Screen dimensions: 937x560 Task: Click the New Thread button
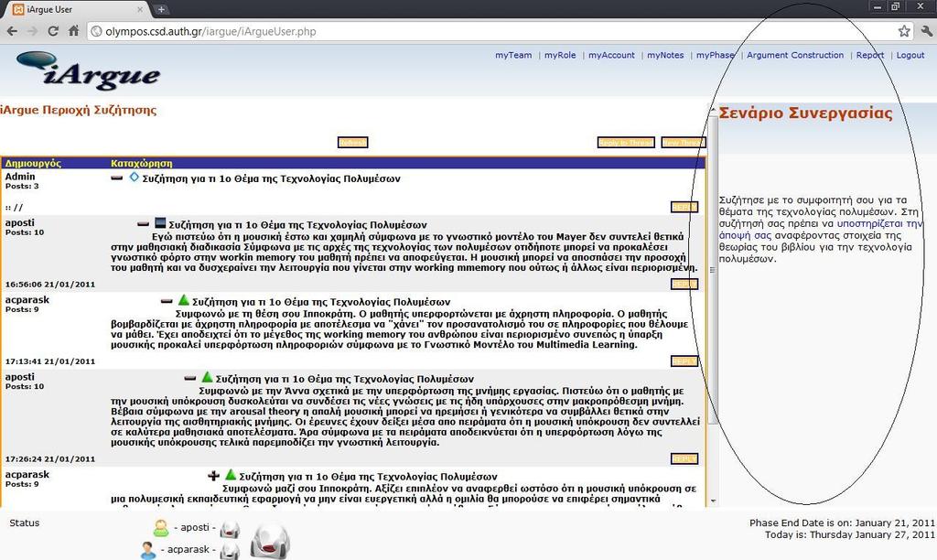[x=683, y=142]
